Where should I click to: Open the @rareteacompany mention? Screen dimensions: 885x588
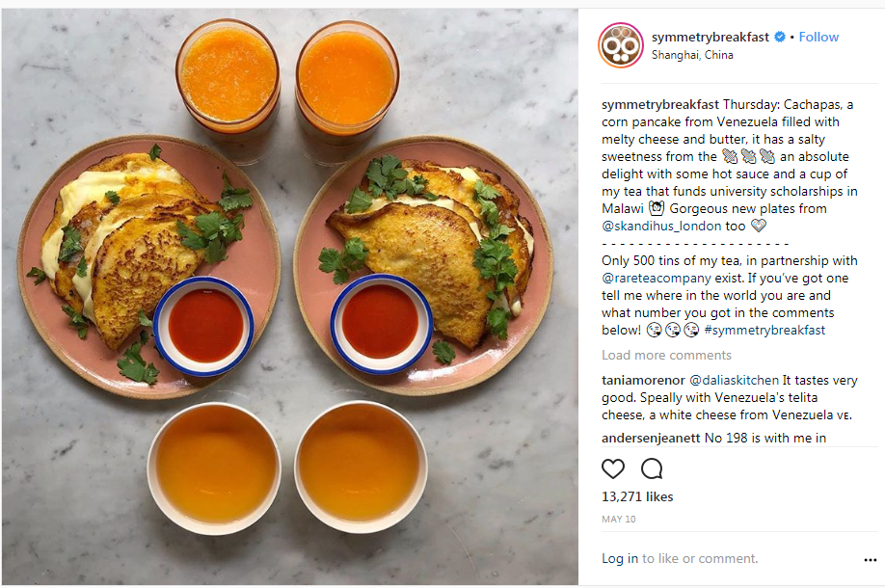pyautogui.click(x=657, y=278)
